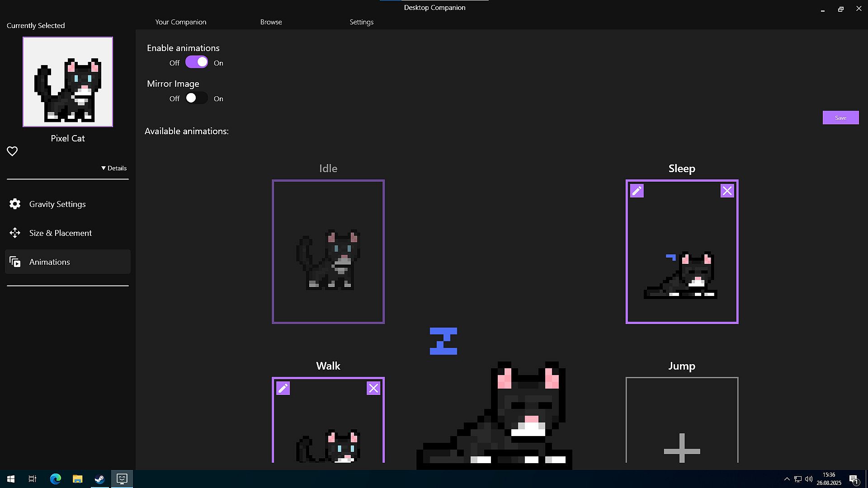The height and width of the screenshot is (488, 868).
Task: Turn on the Mirror Image toggle
Action: click(197, 98)
